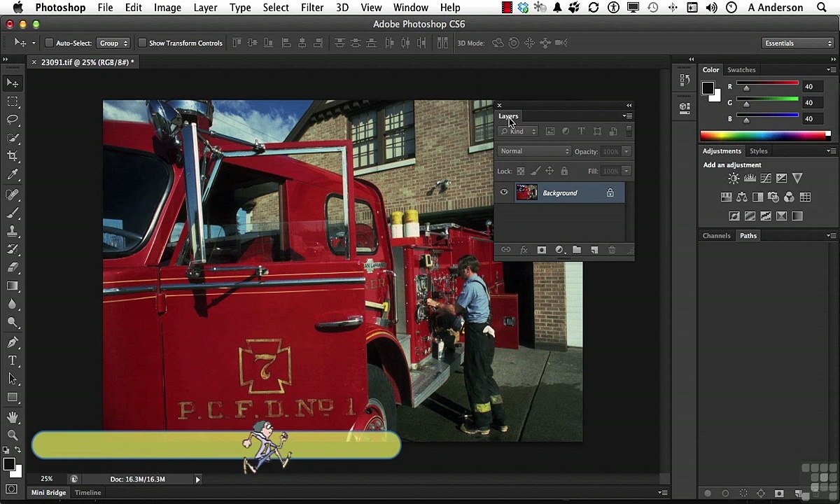Select the Horizontal Type tool

[13, 360]
